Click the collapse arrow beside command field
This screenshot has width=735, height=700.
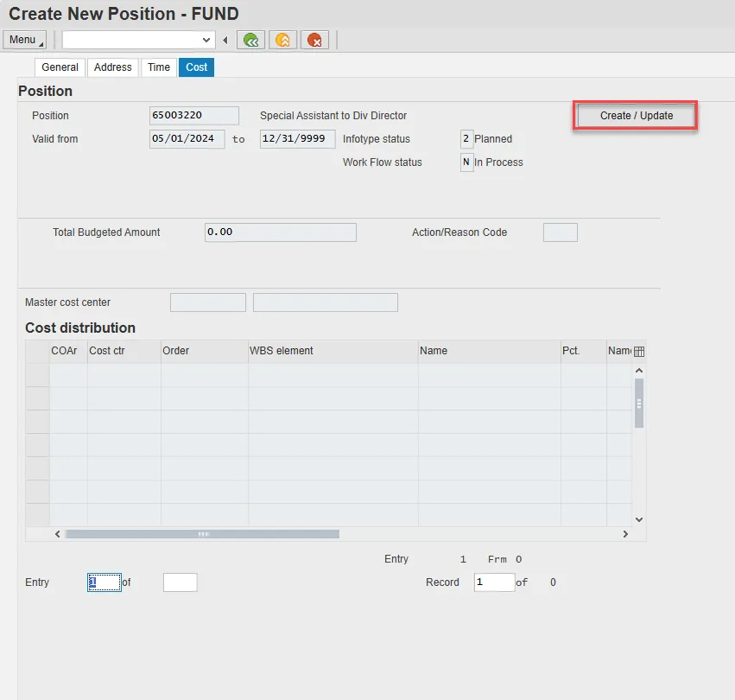[x=225, y=40]
